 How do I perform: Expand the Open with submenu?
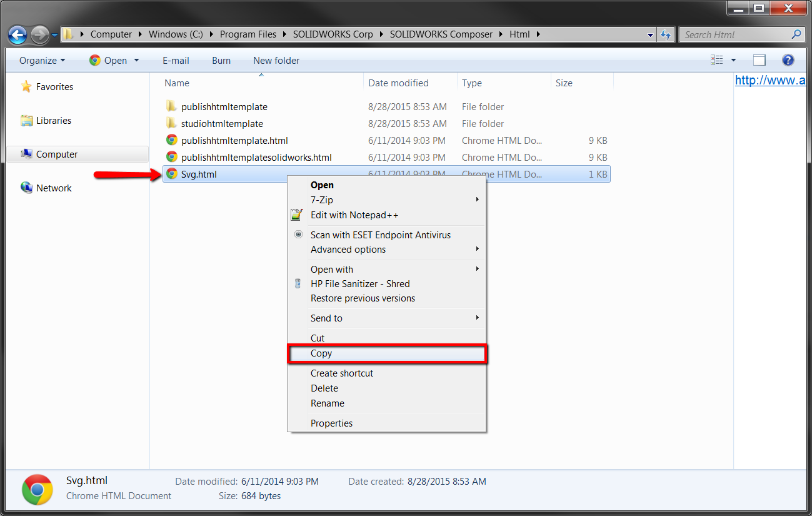[x=386, y=270]
